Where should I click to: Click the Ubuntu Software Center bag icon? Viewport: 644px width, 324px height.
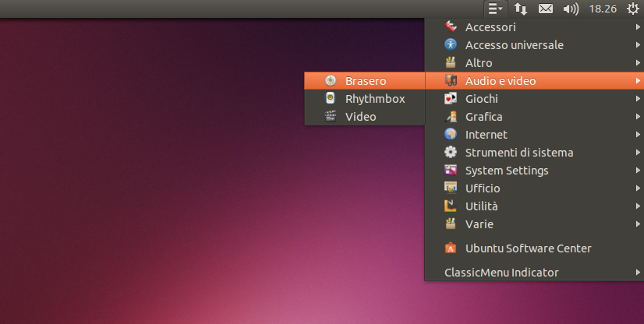pyautogui.click(x=451, y=248)
